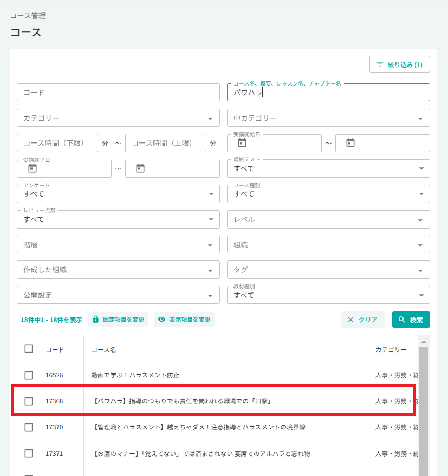Click the 検索 search button

411,319
